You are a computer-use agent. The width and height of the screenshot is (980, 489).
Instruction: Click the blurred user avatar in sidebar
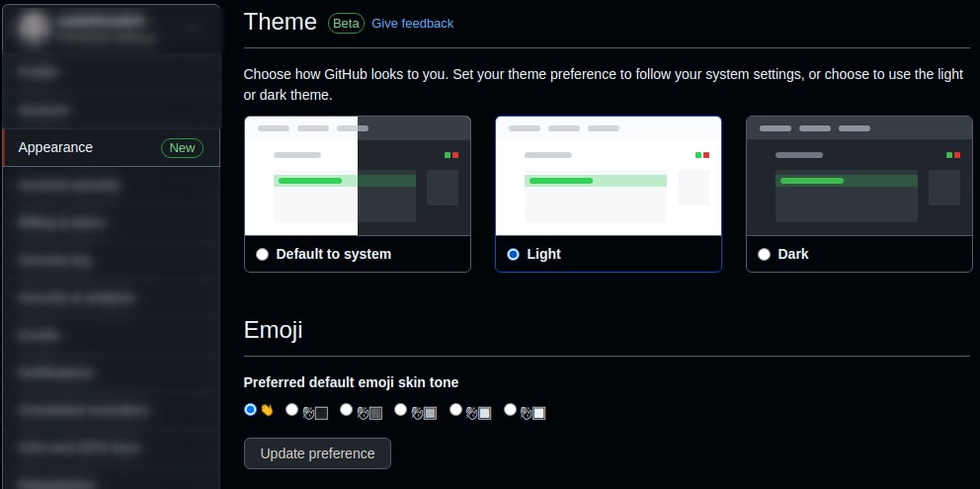[34, 28]
